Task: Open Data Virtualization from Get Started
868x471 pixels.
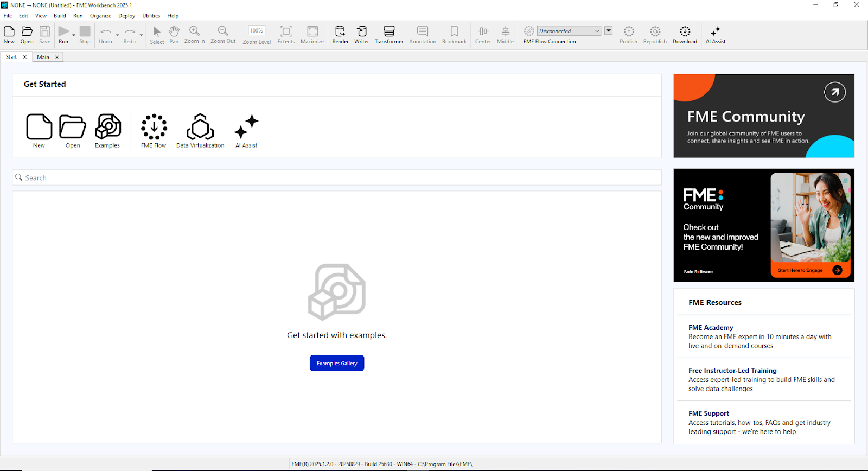Action: (200, 131)
